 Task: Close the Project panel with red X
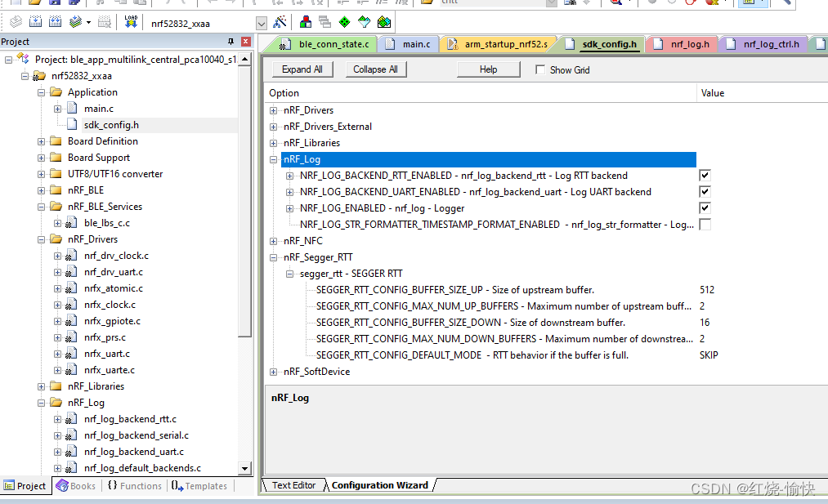[245, 42]
